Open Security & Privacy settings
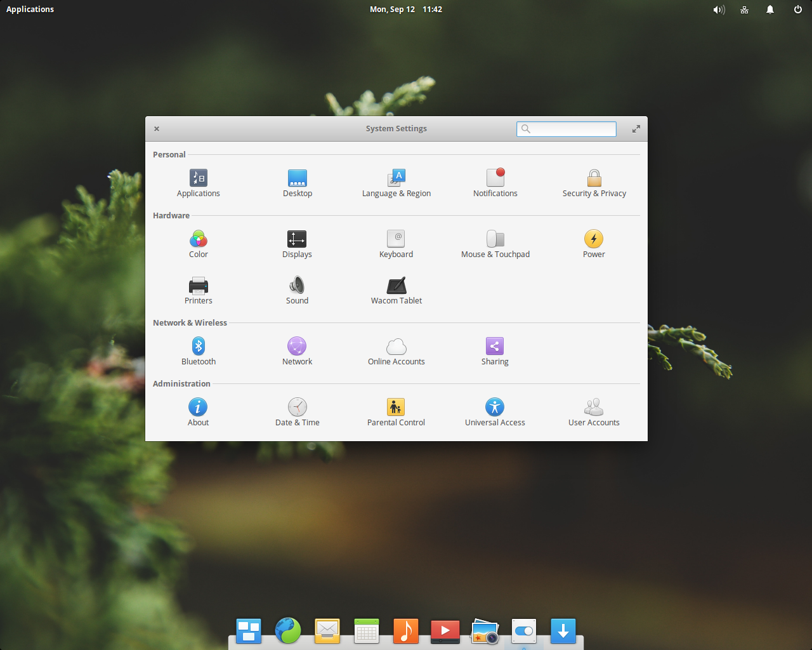 point(594,184)
